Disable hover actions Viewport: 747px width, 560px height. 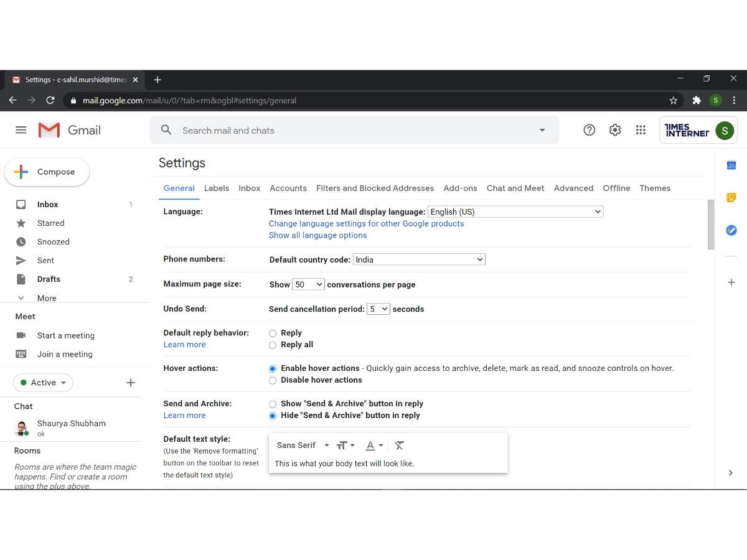tap(273, 380)
